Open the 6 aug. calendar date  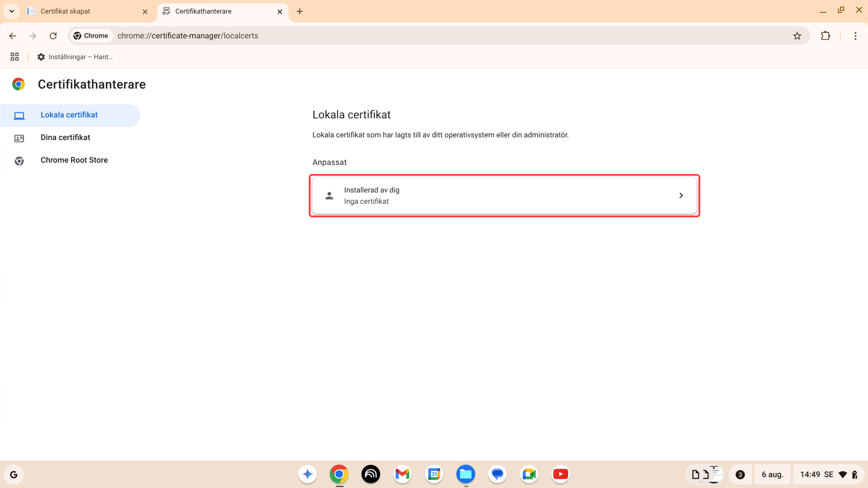coord(772,474)
